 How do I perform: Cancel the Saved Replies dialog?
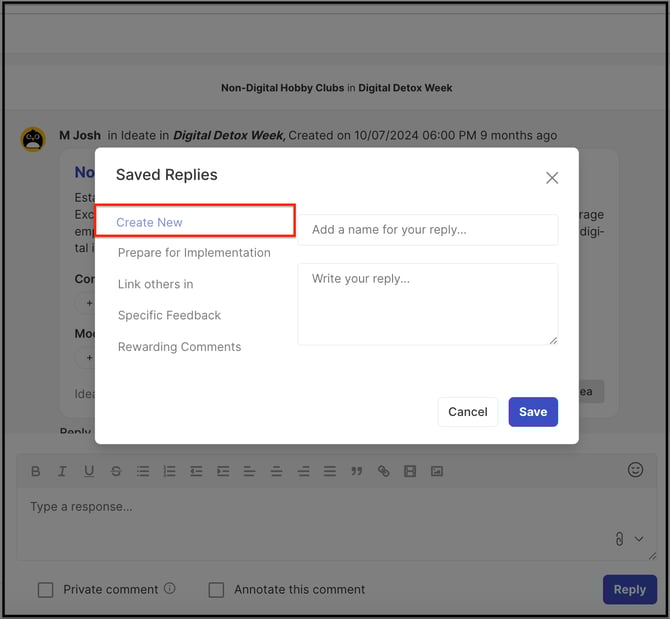click(x=467, y=412)
